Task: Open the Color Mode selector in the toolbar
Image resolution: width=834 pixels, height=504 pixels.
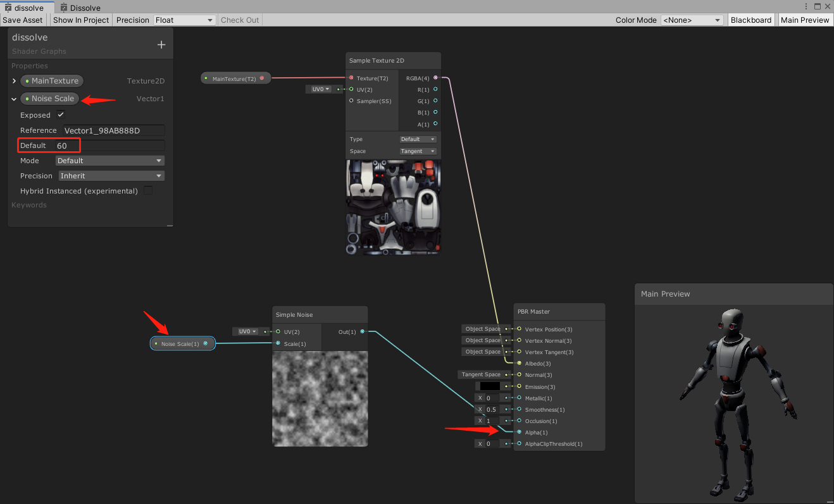Action: tap(692, 20)
